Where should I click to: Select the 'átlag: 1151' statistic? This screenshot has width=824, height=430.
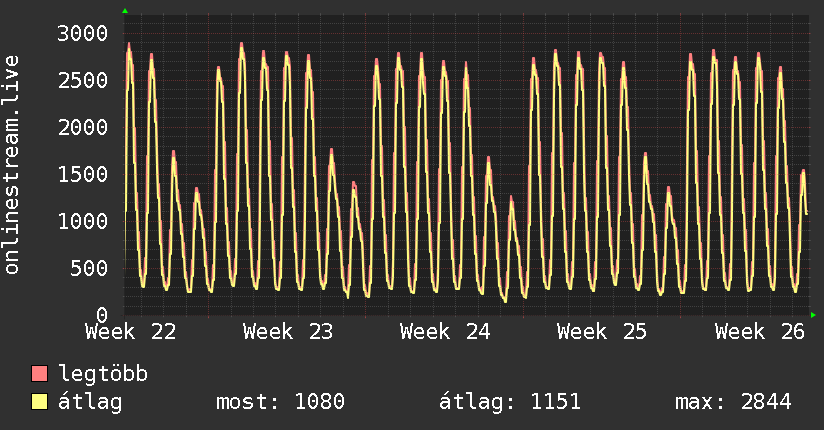(510, 402)
